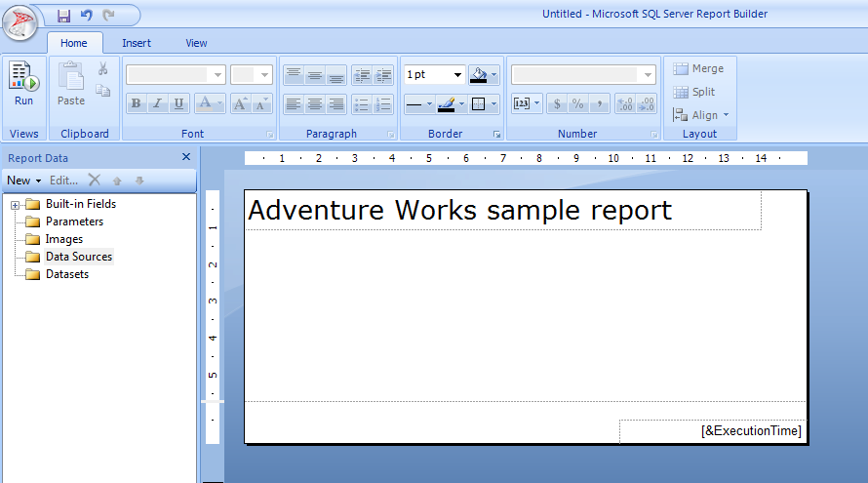868x483 pixels.
Task: Increase the font size
Action: point(240,103)
